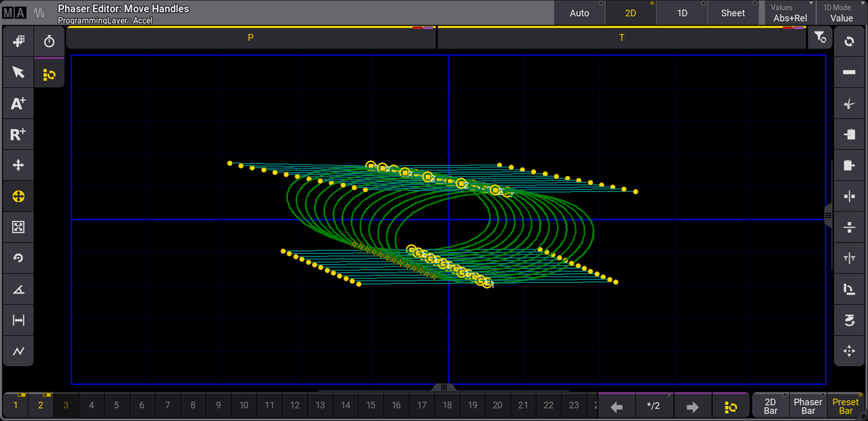
Task: Toggle the 2D Bar option
Action: pyautogui.click(x=770, y=406)
